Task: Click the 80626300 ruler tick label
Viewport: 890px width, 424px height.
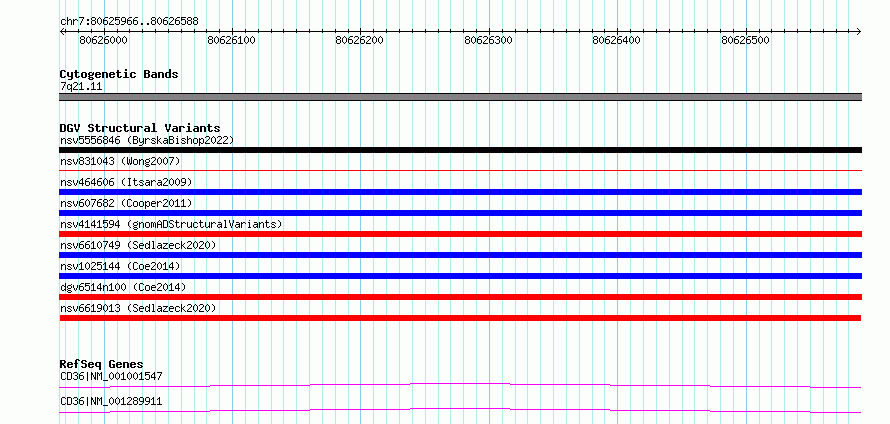Action: 489,40
